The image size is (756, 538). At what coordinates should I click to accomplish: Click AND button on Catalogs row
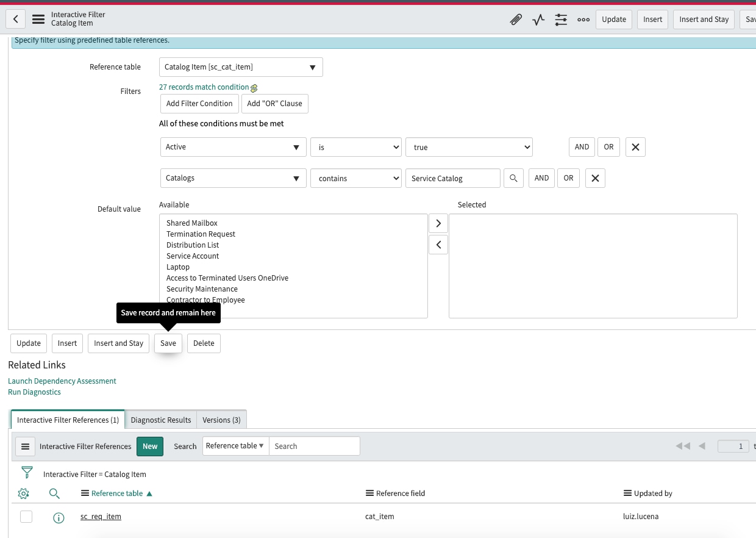tap(541, 178)
